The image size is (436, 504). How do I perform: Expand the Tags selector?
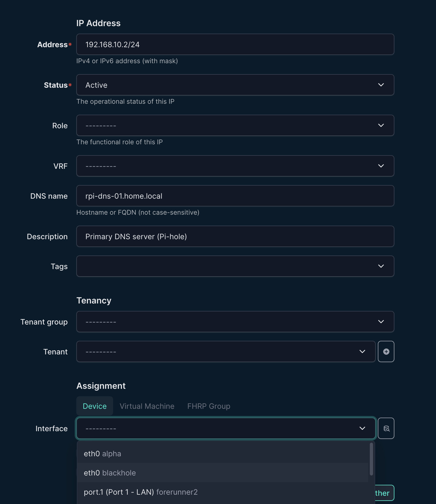tap(235, 266)
